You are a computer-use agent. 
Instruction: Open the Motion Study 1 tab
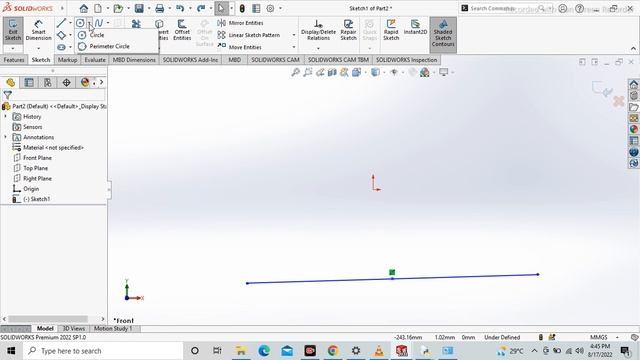pyautogui.click(x=113, y=329)
